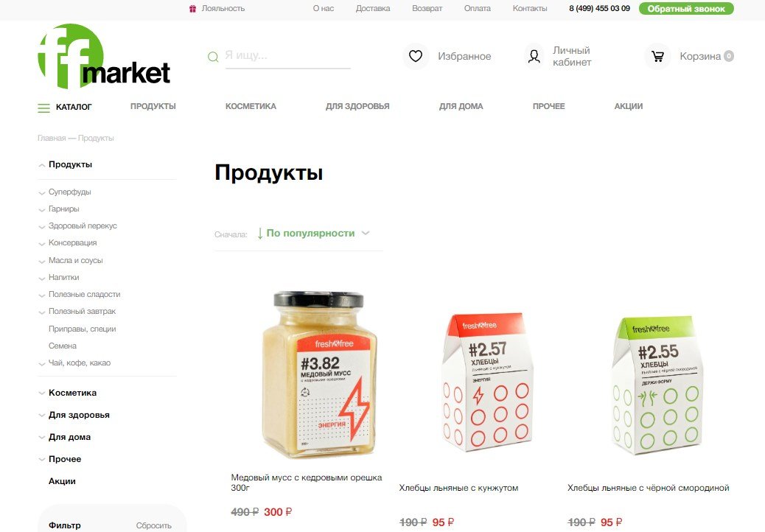Go home via the f market logo
Screen dimensions: 765x532
pos(104,56)
